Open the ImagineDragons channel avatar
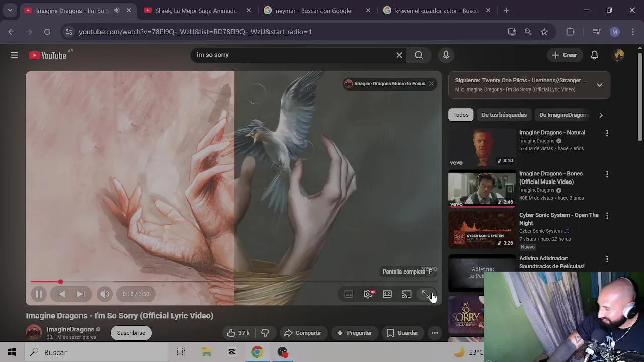The image size is (644, 362). coord(34,333)
